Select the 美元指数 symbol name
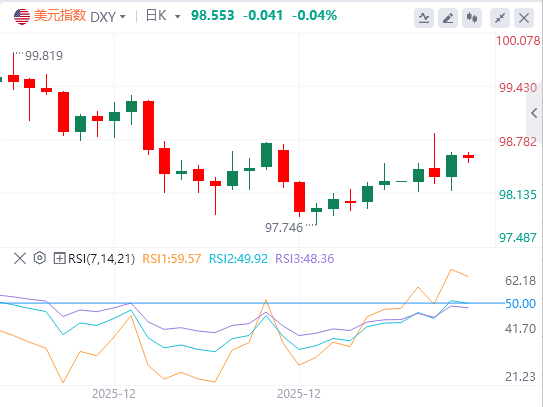The image size is (543, 407). tap(60, 16)
